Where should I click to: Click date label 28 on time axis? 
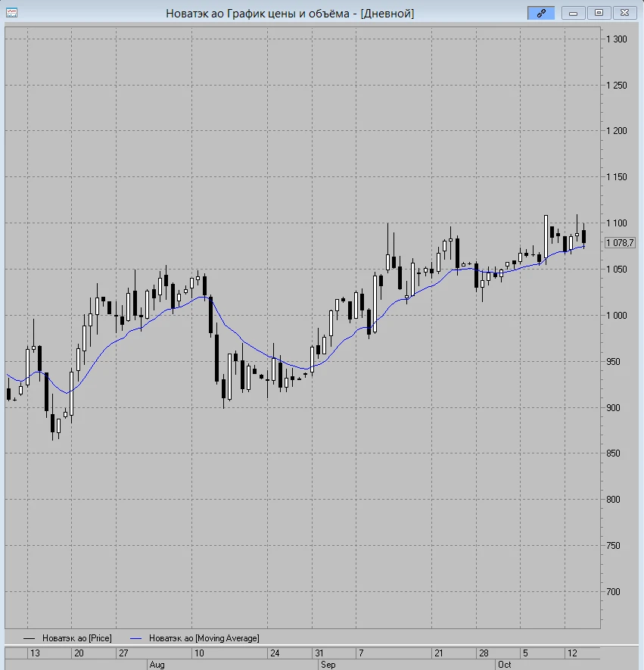coord(484,653)
